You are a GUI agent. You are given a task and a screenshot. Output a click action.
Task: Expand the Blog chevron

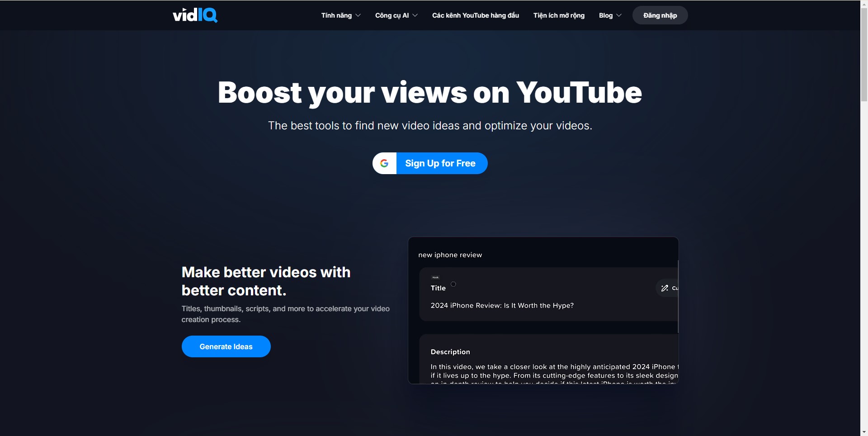[x=619, y=15]
